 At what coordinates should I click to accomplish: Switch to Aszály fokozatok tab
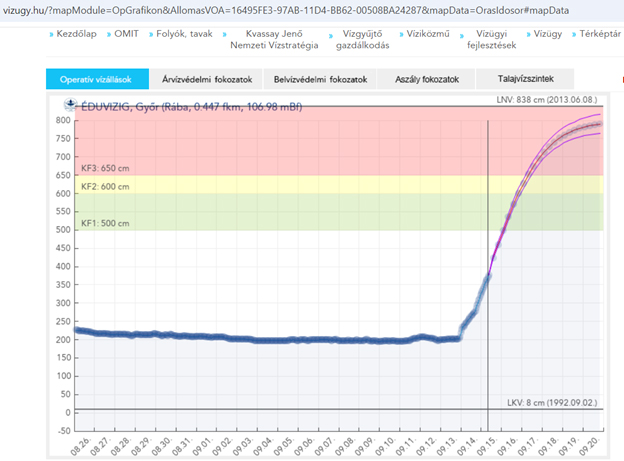(x=426, y=79)
